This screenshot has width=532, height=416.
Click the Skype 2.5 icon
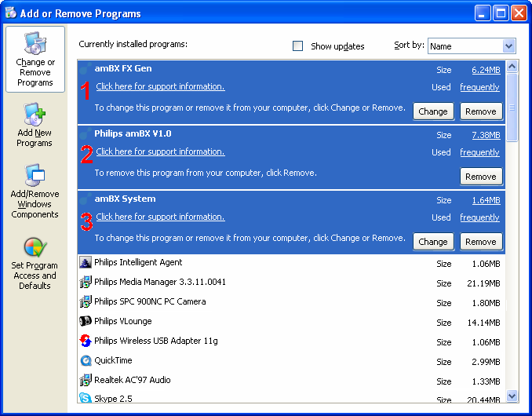click(x=86, y=398)
